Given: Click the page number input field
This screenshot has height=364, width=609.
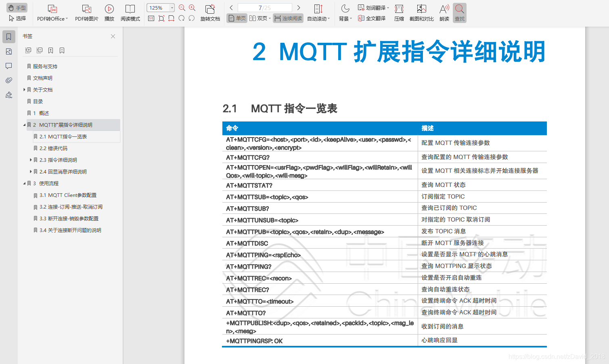Looking at the screenshot, I should click(264, 7).
